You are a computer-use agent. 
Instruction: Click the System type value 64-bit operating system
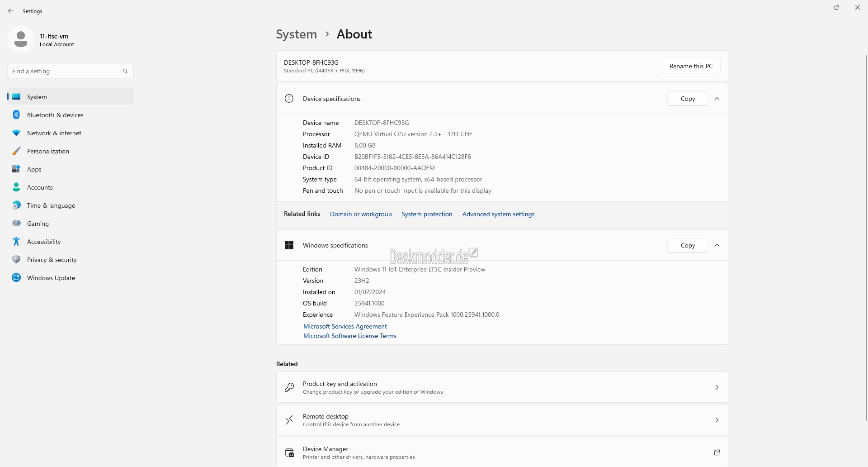tap(418, 179)
